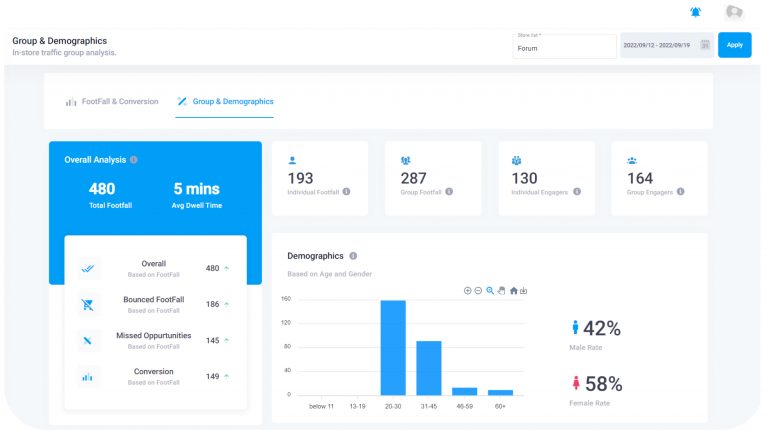
Task: Click the chart zoom out minus icon
Action: (478, 290)
